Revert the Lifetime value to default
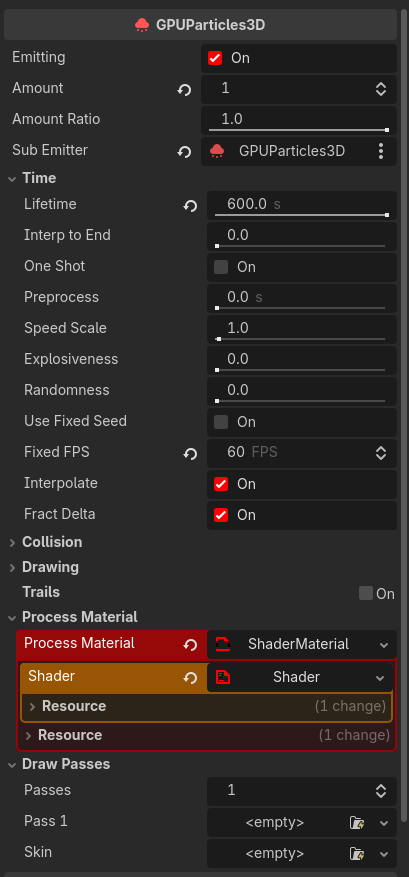Image resolution: width=409 pixels, height=877 pixels. 190,206
